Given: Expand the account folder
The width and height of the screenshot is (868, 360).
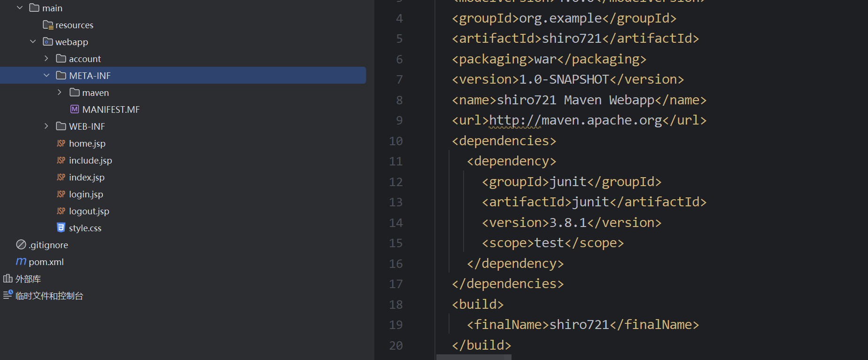Looking at the screenshot, I should [x=46, y=59].
